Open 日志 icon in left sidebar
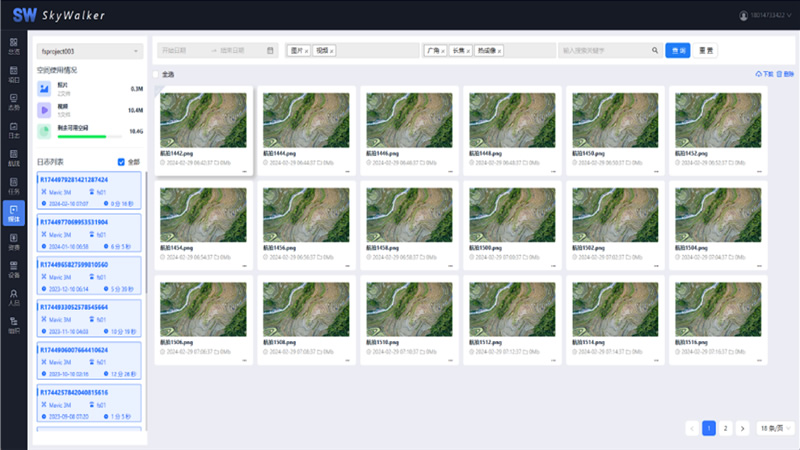The image size is (800, 450). 13,130
